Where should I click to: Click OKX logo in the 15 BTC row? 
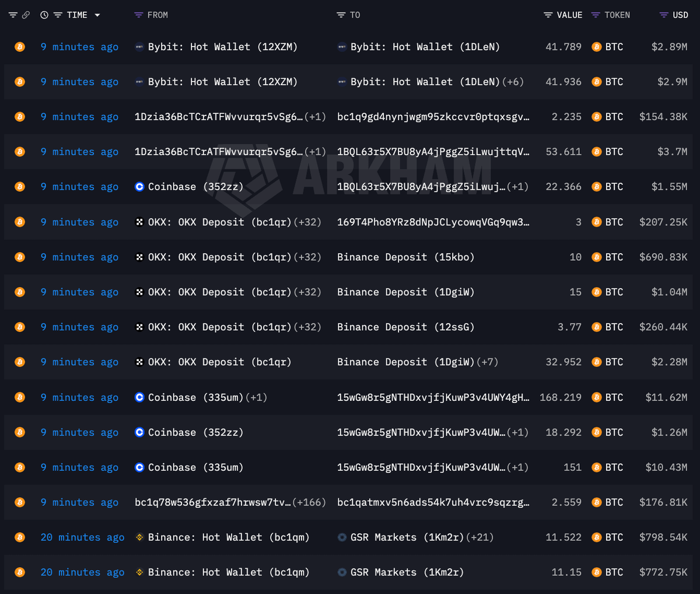click(139, 292)
